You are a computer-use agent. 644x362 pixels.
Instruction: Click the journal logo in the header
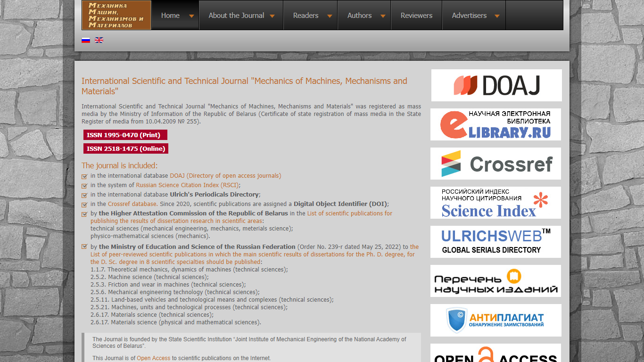tap(116, 15)
